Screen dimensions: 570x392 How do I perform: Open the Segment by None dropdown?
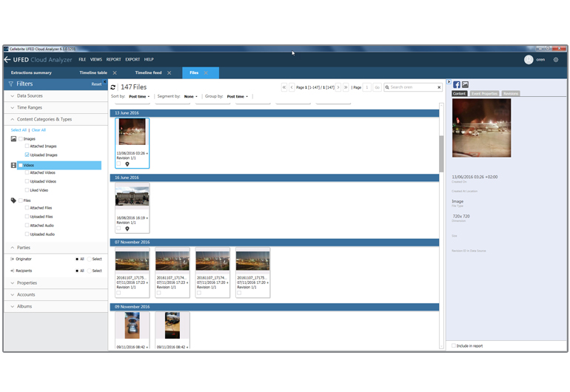190,97
